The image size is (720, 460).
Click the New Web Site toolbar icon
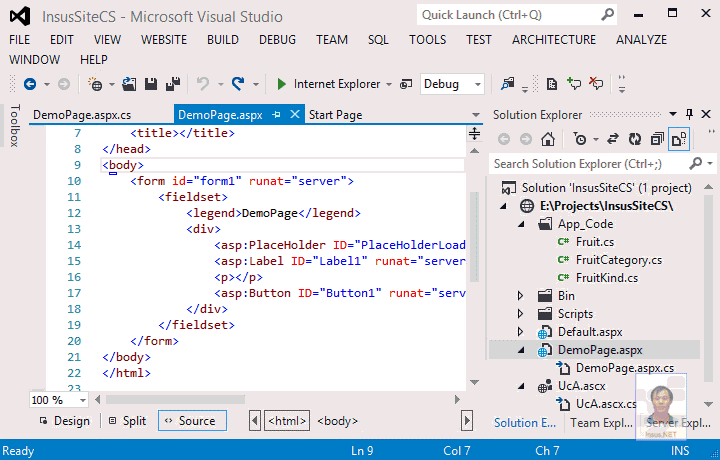95,84
